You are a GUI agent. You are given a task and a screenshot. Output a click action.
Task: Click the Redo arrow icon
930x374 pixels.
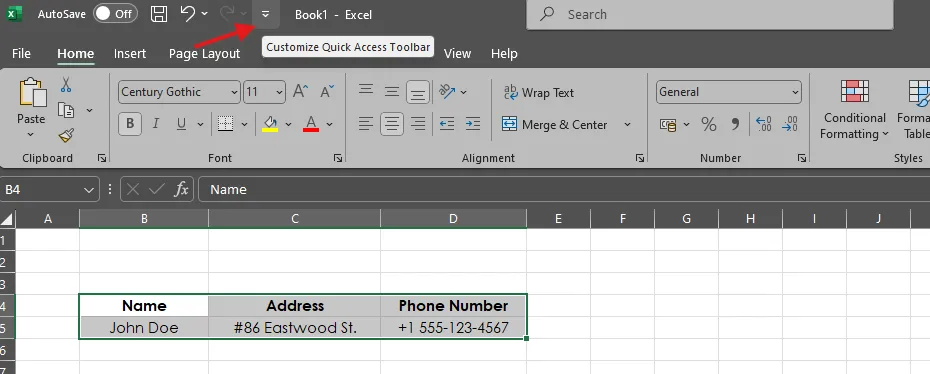(x=227, y=14)
